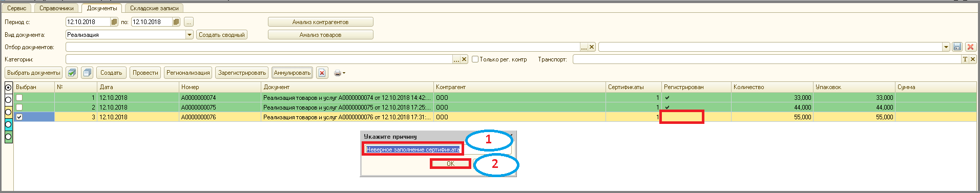The image size is (980, 193).
Task: Click the Упаковок column header
Action: (854, 87)
